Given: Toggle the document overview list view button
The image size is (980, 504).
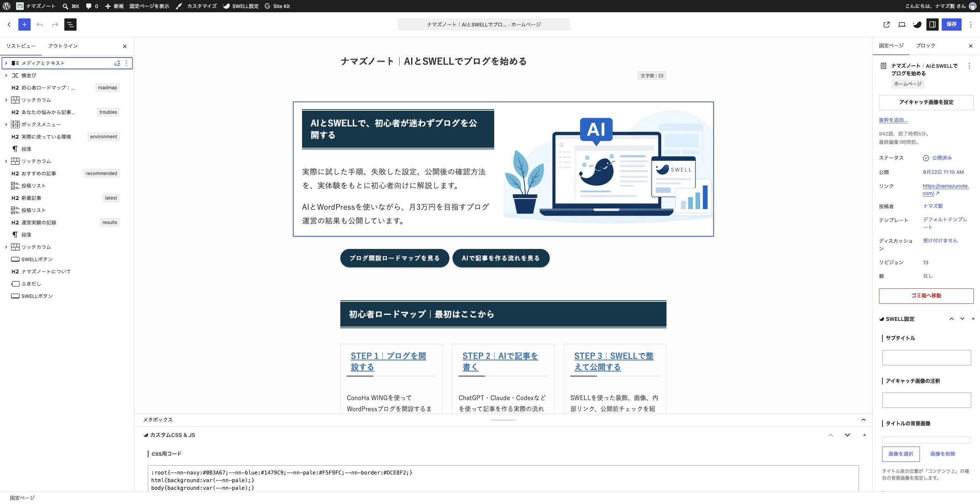Looking at the screenshot, I should tap(70, 25).
